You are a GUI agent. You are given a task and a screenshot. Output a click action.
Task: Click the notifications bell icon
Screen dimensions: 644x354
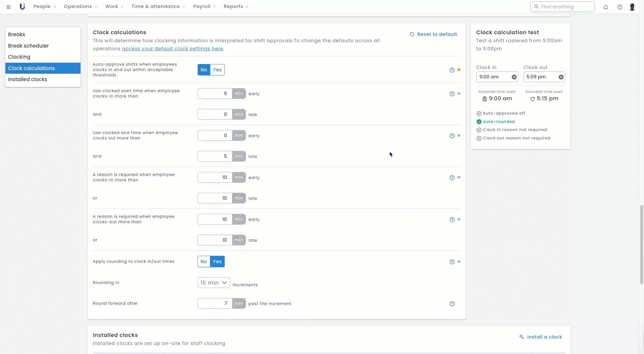pos(605,7)
